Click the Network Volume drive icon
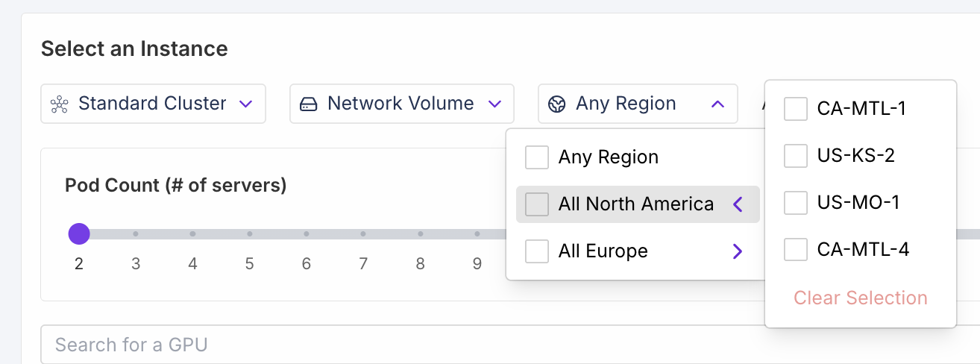Image resolution: width=980 pixels, height=364 pixels. point(308,104)
